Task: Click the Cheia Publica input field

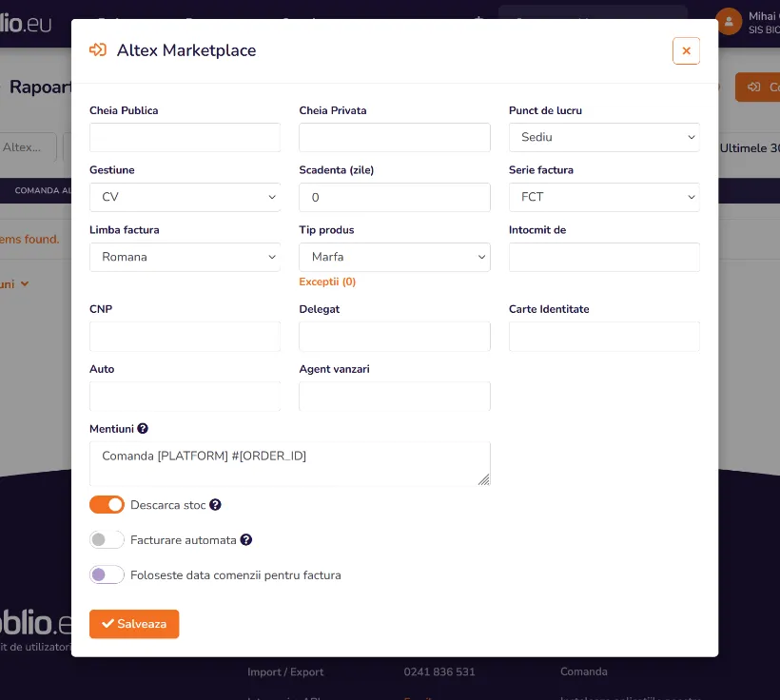Action: click(185, 137)
